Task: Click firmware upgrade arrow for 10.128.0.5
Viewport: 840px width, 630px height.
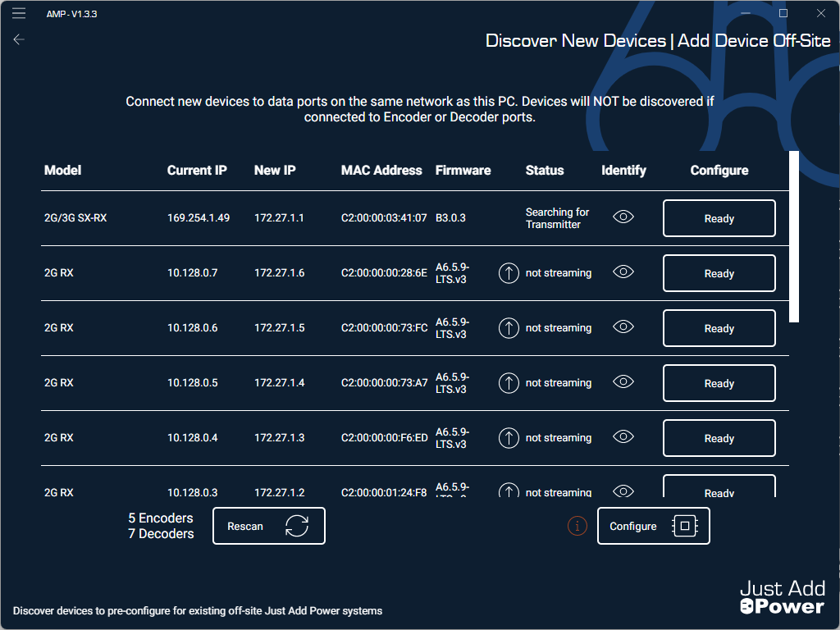Action: click(x=509, y=383)
